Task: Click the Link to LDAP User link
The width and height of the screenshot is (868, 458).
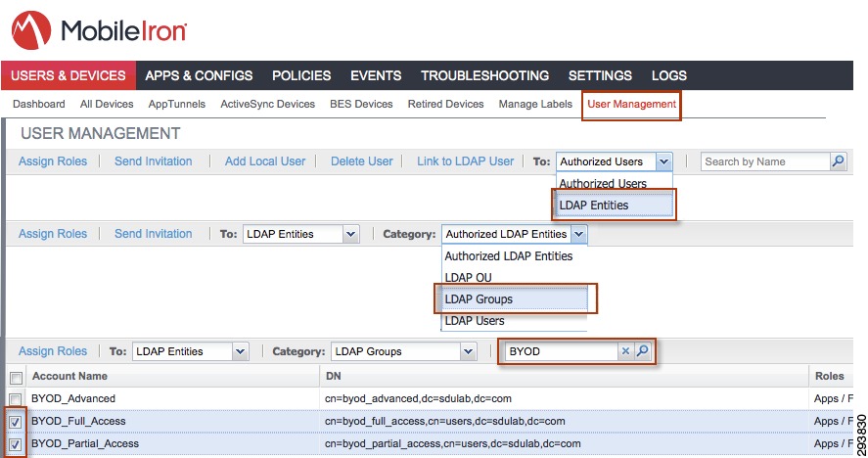Action: click(466, 161)
